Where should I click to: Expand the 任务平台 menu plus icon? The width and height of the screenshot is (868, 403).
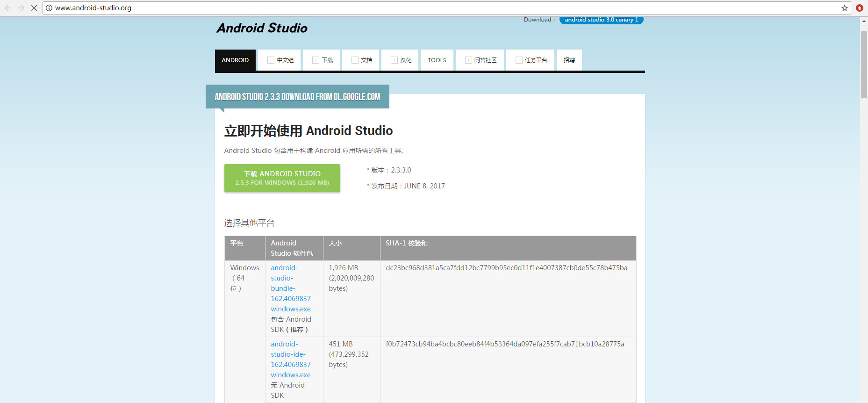click(519, 60)
